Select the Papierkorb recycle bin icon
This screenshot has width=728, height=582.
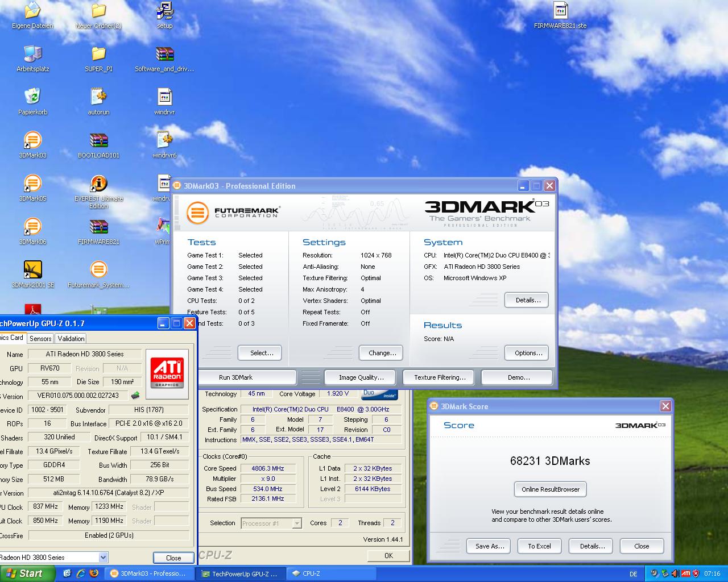tap(32, 97)
